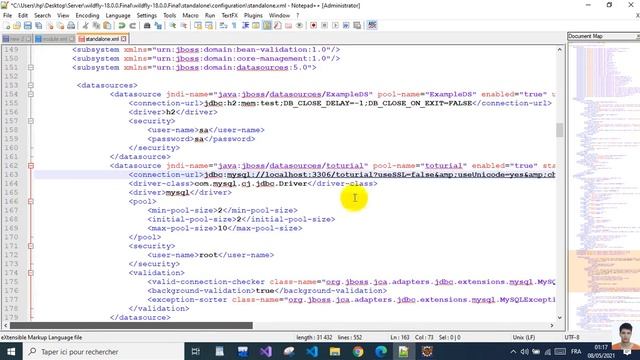Toggle the Document Map panel icon
This screenshot has height=360, width=640.
point(266,25)
